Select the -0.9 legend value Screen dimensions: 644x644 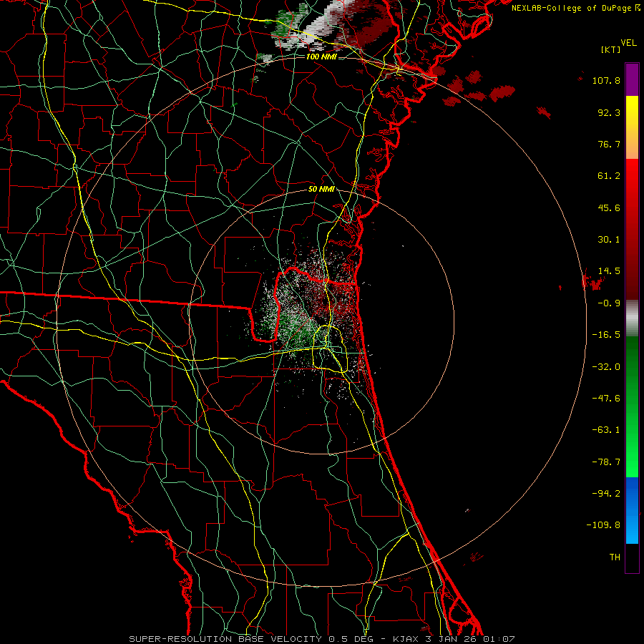[609, 303]
